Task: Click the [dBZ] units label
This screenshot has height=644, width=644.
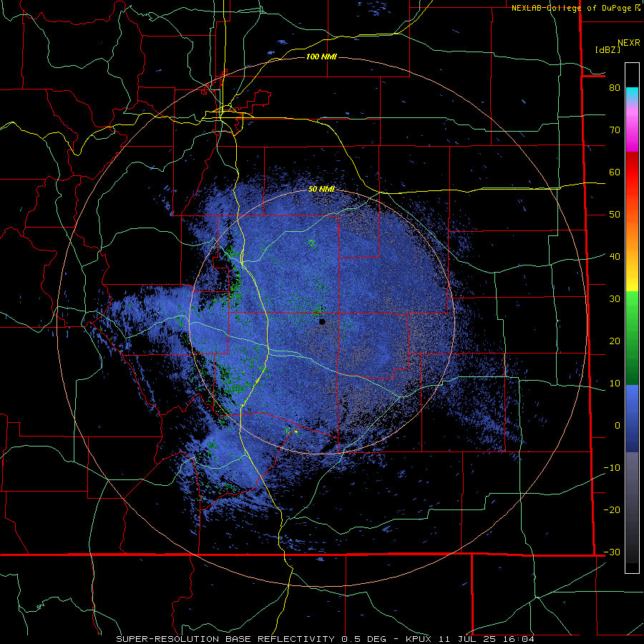Action: [x=608, y=49]
